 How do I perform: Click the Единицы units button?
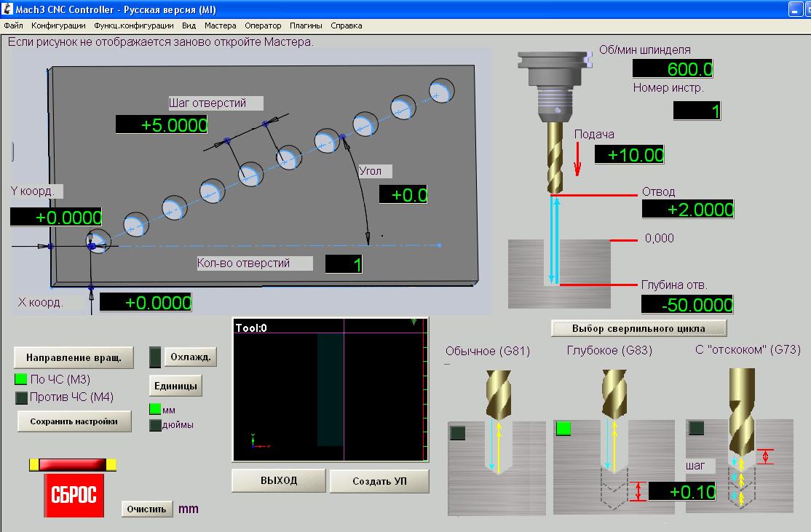tap(175, 386)
